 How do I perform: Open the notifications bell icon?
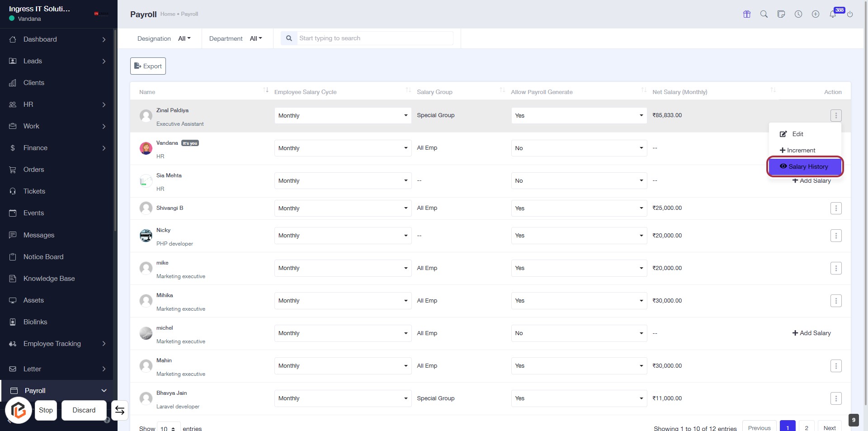point(833,14)
